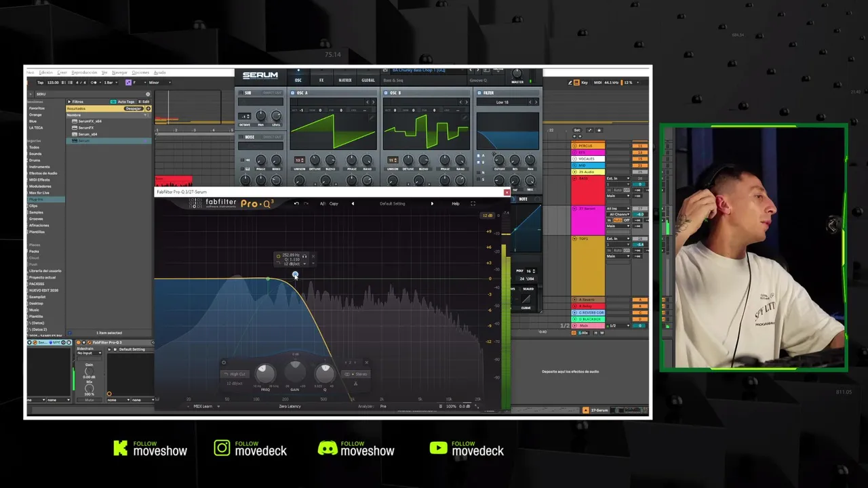Edit OSC A wavetable with pencil icon
This screenshot has height=488, width=868.
click(372, 118)
